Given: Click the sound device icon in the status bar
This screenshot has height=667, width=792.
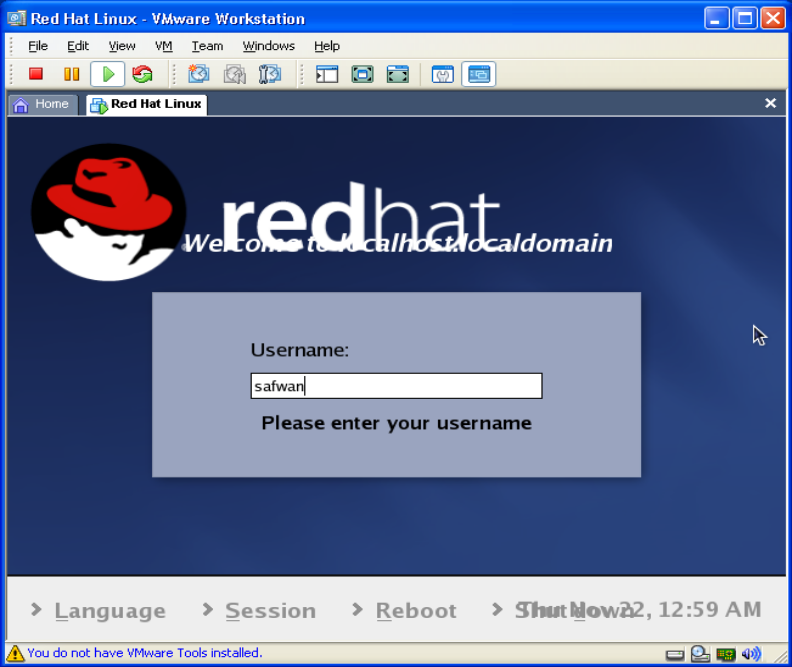Looking at the screenshot, I should point(751,654).
